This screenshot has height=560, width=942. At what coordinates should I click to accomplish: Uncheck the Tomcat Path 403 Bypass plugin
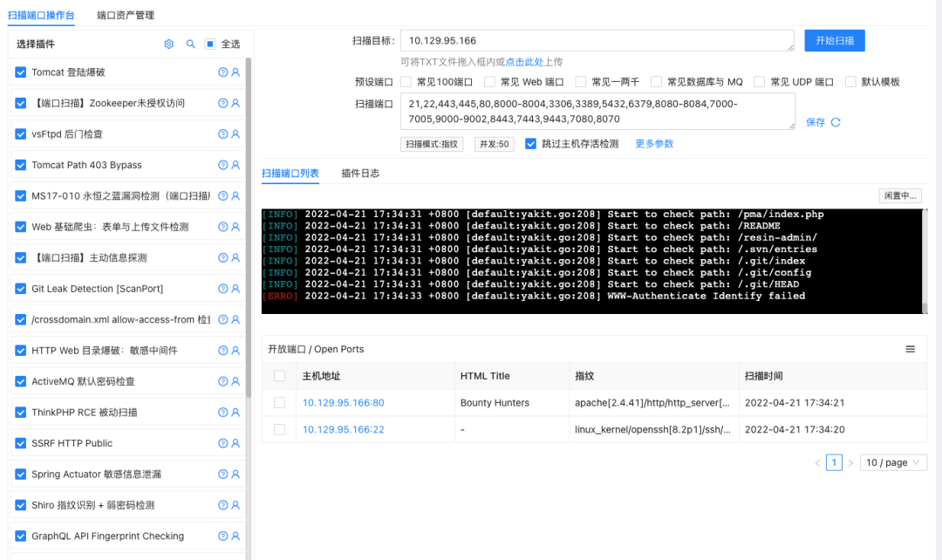(20, 165)
